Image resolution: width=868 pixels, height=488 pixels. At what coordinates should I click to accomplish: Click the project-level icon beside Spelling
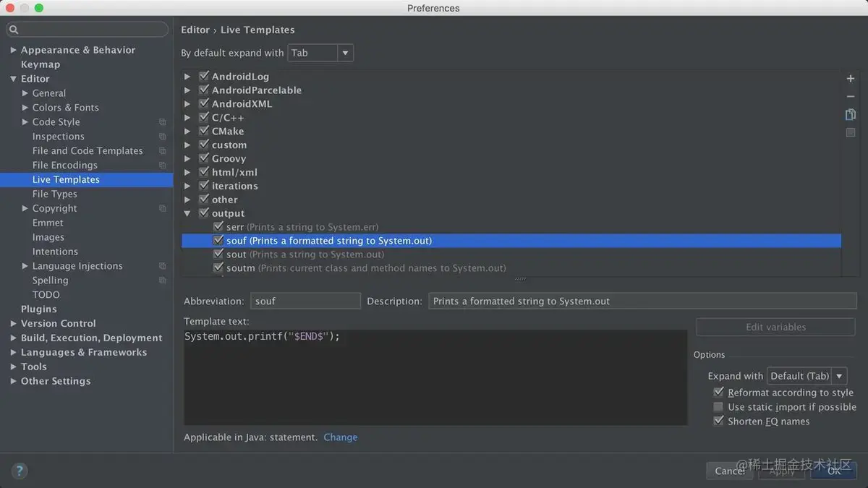pyautogui.click(x=162, y=281)
